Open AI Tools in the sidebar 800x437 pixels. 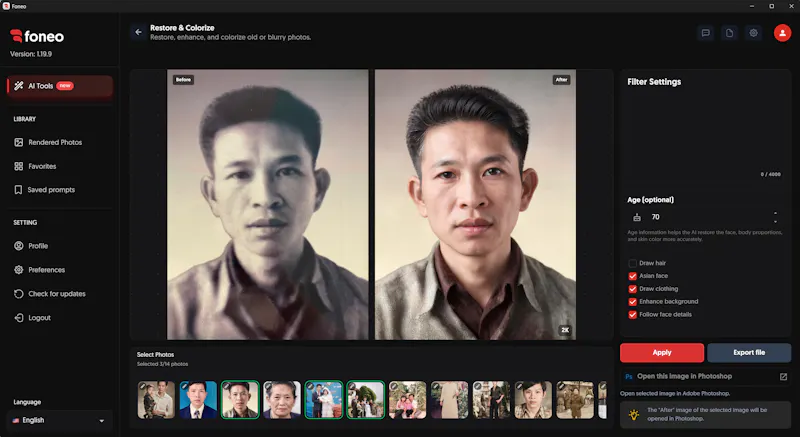pos(60,86)
